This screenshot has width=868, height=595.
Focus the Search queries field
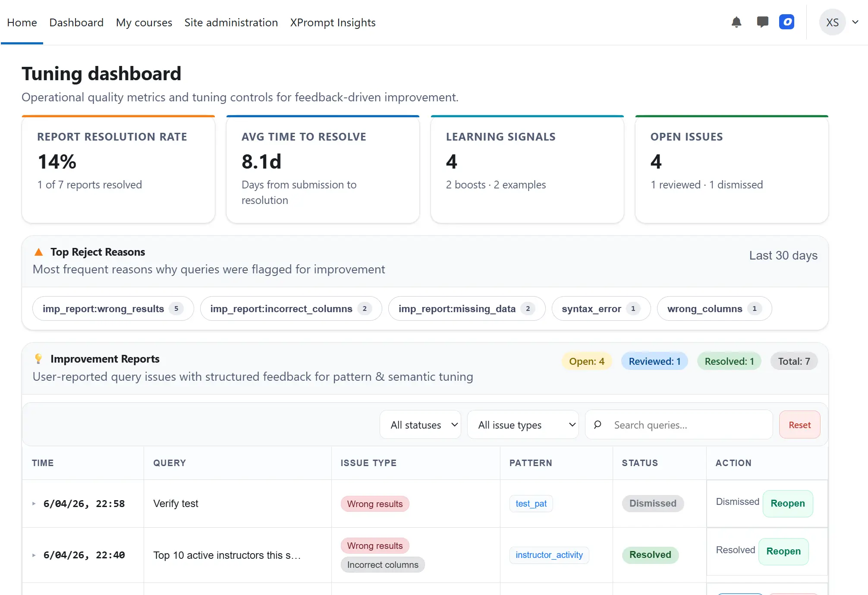[x=679, y=425]
